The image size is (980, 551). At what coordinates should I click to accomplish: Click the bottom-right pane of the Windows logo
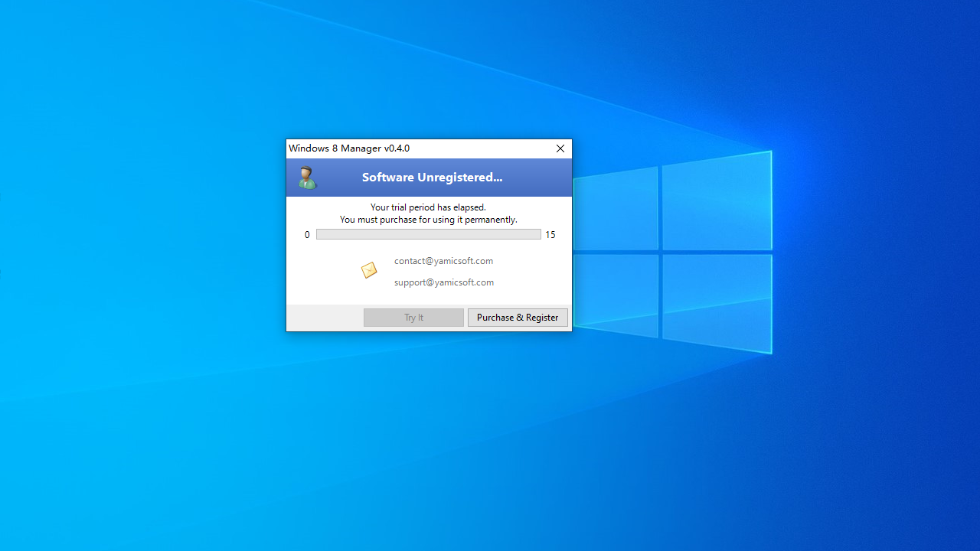(717, 303)
